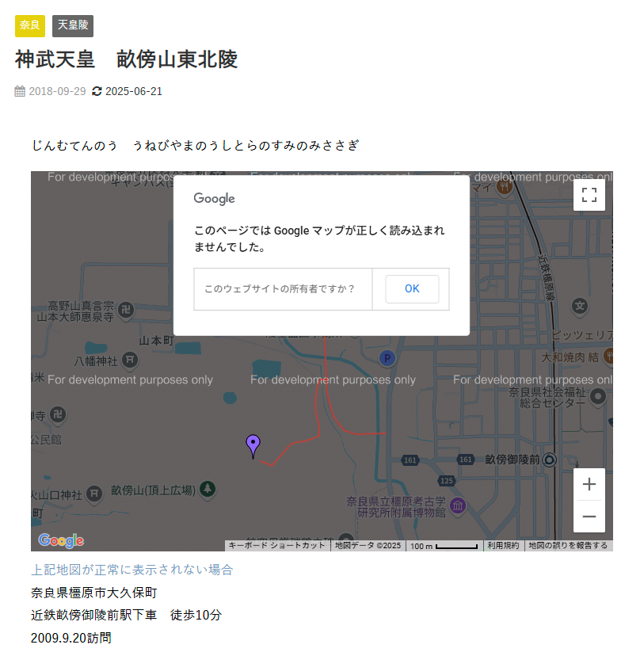Image resolution: width=644 pixels, height=656 pixels.
Task: Click the 山本町 label on map
Action: click(x=156, y=341)
